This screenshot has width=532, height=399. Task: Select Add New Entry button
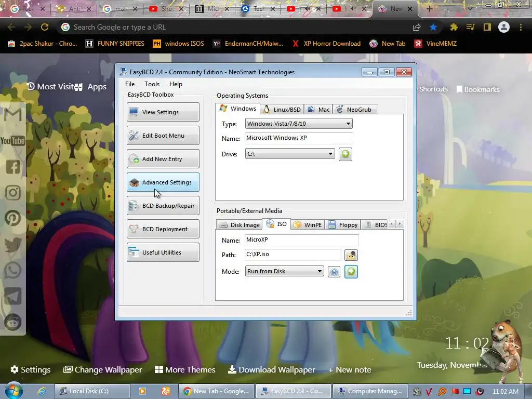click(x=163, y=159)
